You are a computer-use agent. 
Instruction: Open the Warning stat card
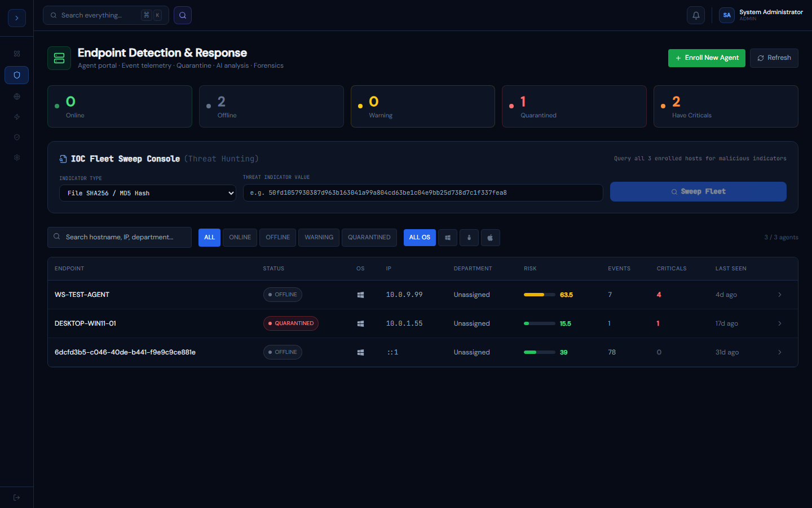[423, 106]
